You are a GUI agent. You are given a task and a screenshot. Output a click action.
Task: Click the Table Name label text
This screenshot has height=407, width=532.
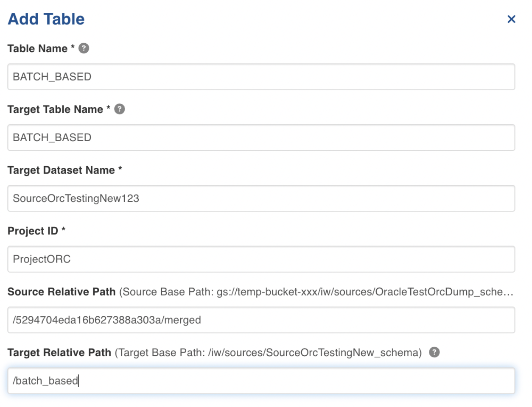click(x=37, y=48)
